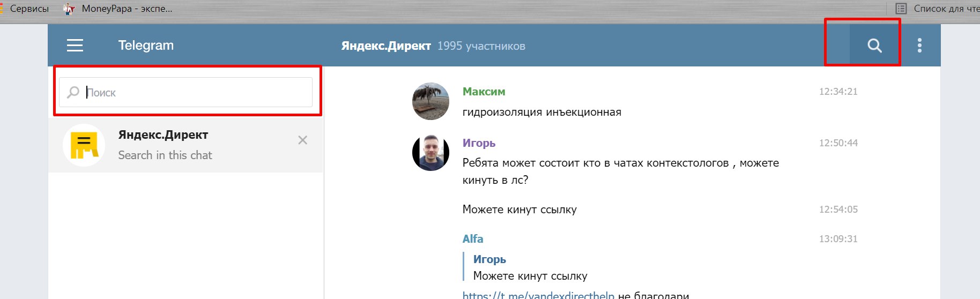Click message гидроизоляция инъекционная
Viewport: 980px width, 299px height.
coord(542,112)
